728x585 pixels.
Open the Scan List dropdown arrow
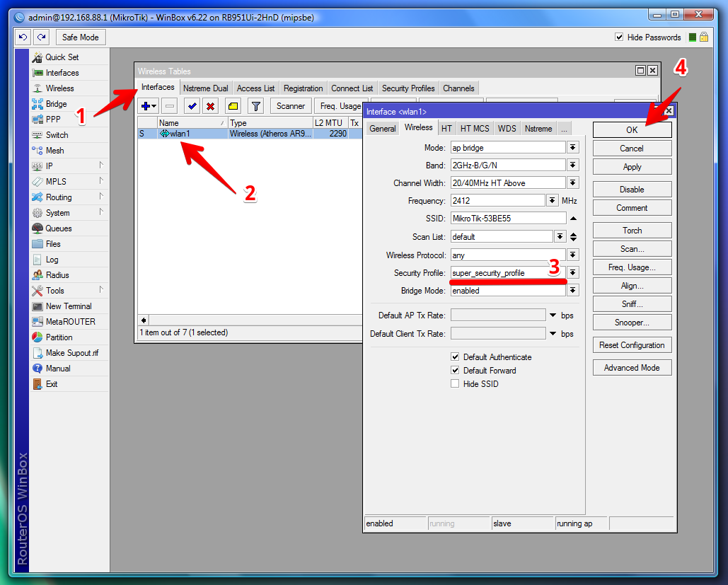[560, 237]
